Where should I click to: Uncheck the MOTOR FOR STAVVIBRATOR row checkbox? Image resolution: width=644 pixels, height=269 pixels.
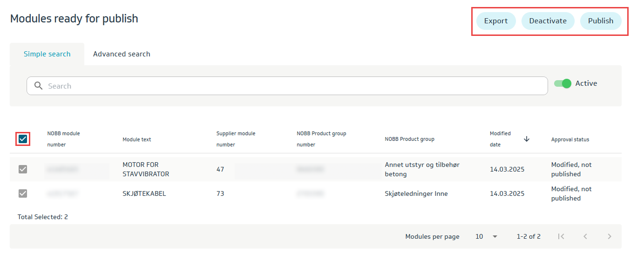click(x=23, y=169)
